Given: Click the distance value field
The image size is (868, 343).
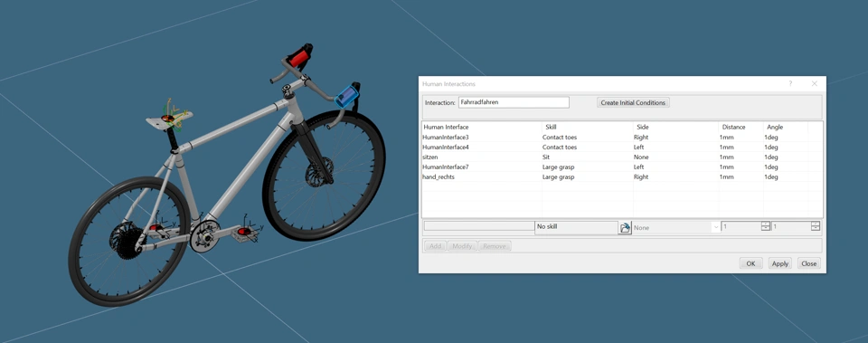Looking at the screenshot, I should (x=741, y=226).
